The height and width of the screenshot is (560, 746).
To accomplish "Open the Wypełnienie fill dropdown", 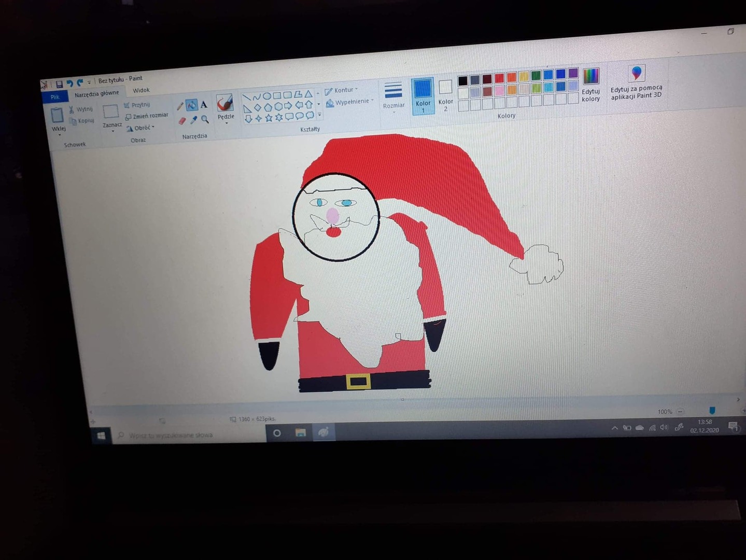I will pos(349,102).
